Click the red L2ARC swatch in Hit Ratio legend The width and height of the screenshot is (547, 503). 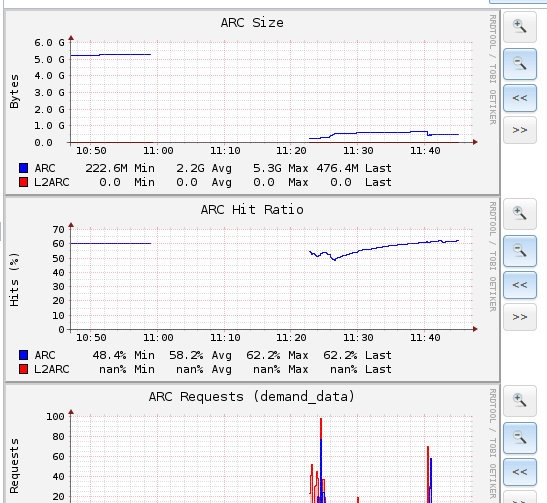24,369
